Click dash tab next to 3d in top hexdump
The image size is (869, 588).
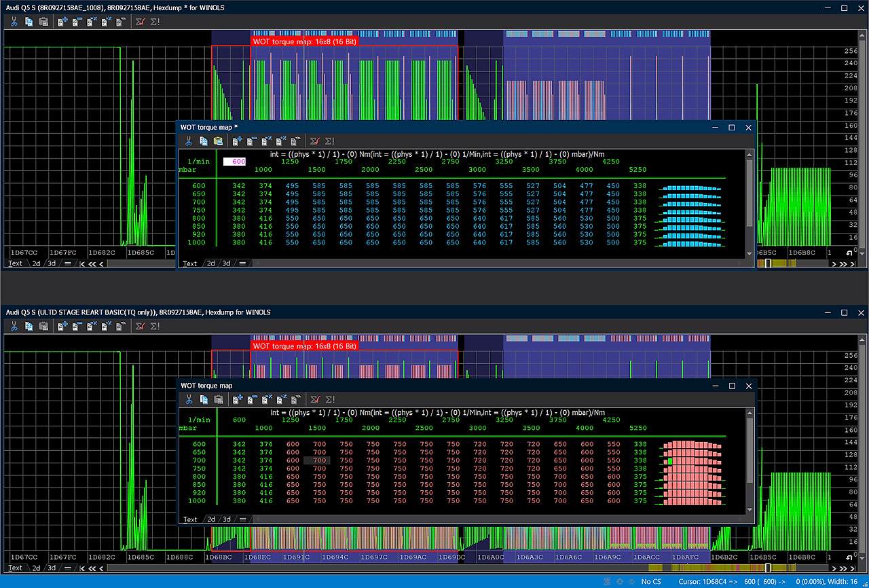coord(68,263)
